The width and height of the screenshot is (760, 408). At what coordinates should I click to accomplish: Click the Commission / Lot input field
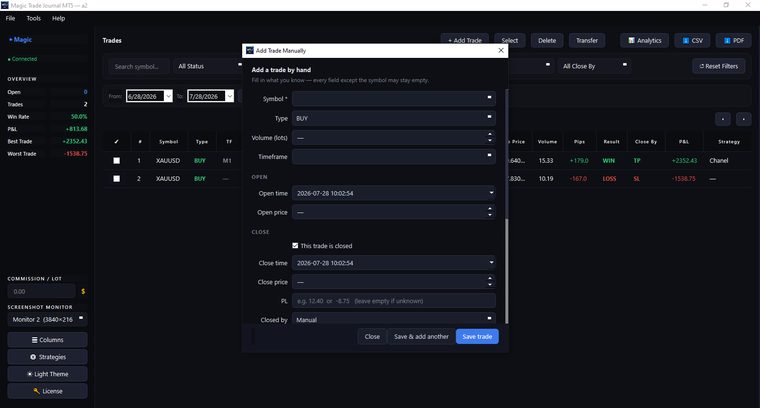42,291
